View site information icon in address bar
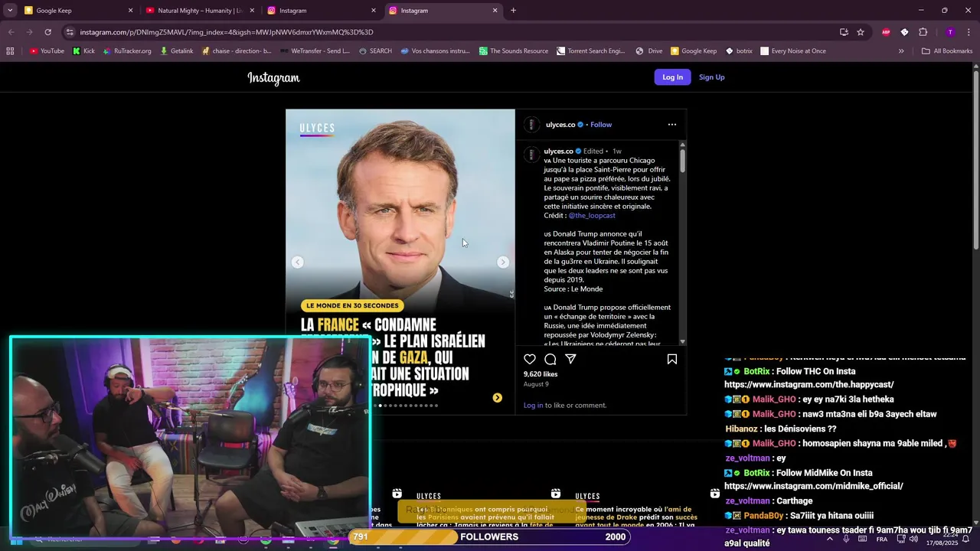Screen dimensions: 980x551 pos(70,32)
